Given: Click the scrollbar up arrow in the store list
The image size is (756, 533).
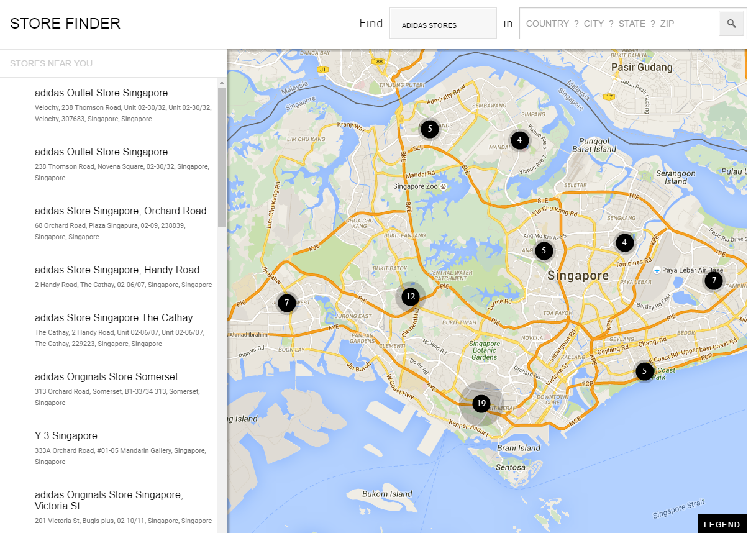Looking at the screenshot, I should coord(222,82).
